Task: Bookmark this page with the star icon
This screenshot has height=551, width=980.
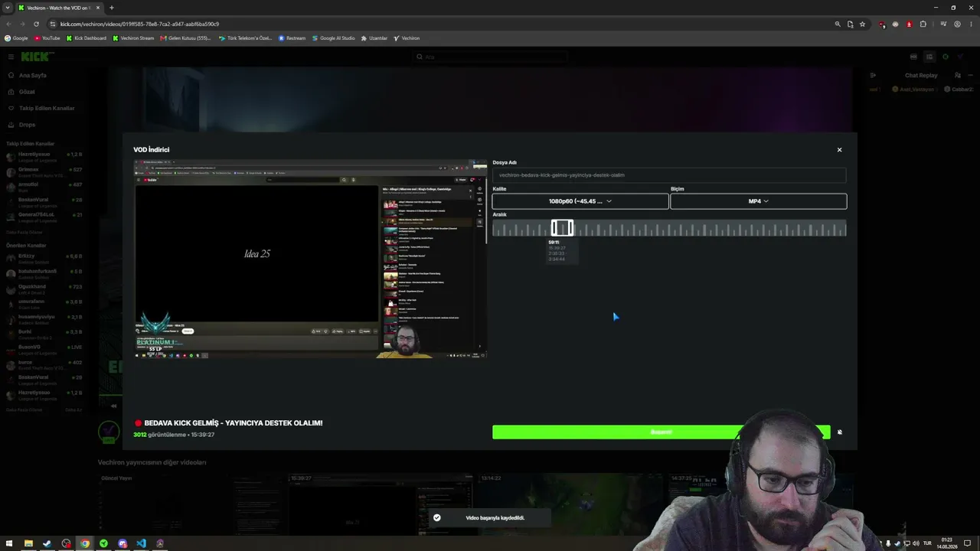Action: pos(862,24)
